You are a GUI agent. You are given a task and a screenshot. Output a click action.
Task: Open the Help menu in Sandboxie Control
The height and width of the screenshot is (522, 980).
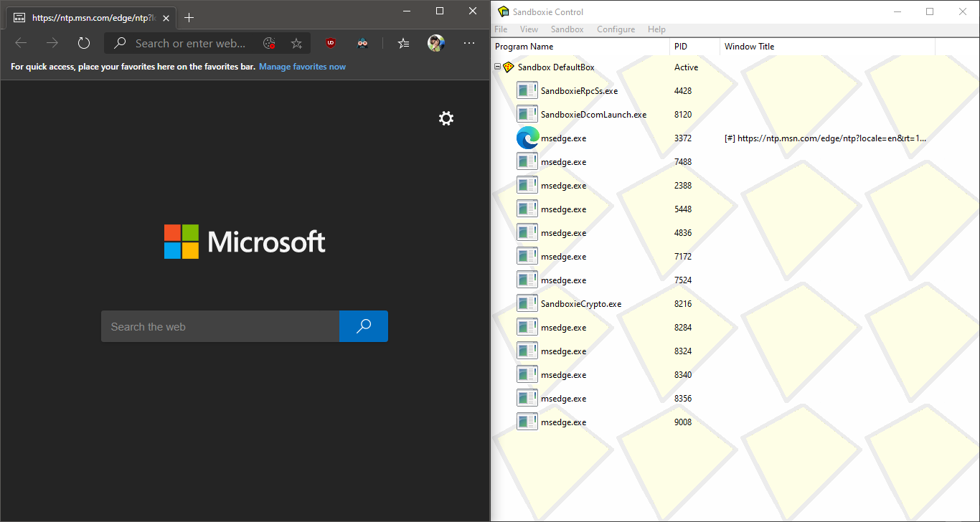coord(656,29)
